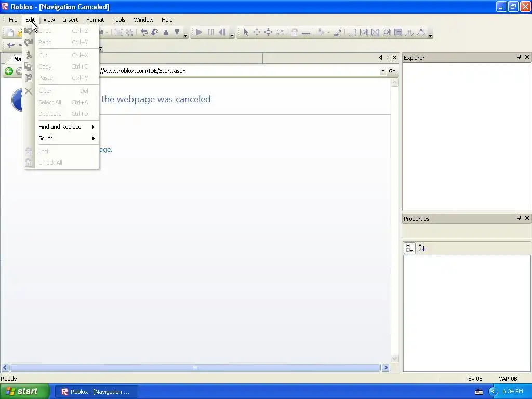
Task: Click the keyboard icon in system tray
Action: 478,392
